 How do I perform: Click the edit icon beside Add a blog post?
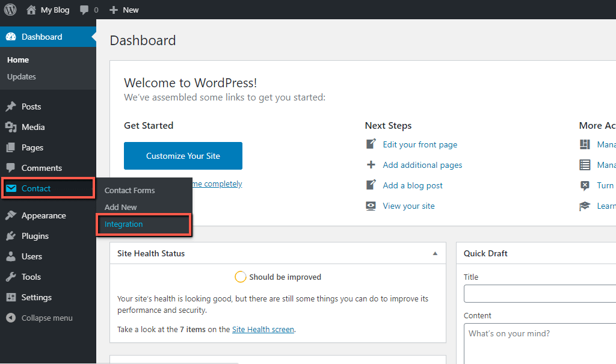click(371, 185)
